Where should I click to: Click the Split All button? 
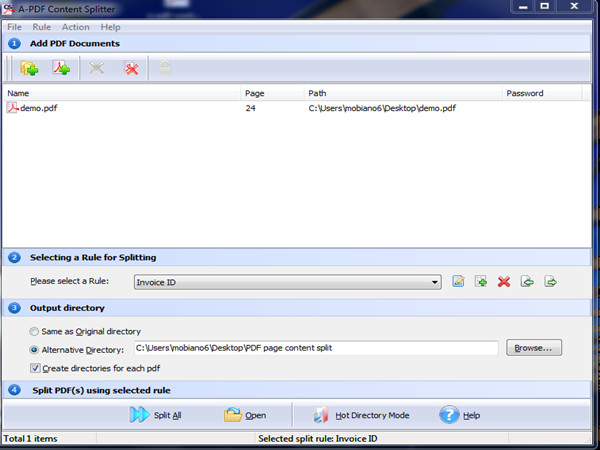(x=155, y=415)
